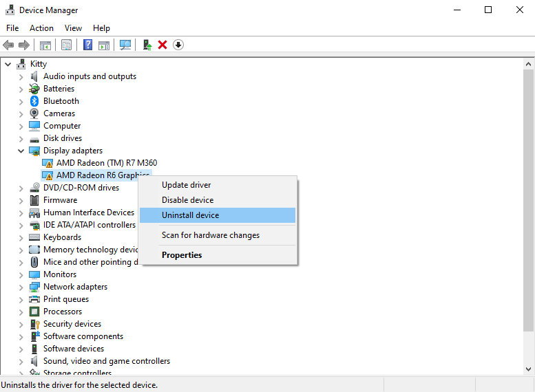
Task: Open Properties from the context menu
Action: click(218, 255)
